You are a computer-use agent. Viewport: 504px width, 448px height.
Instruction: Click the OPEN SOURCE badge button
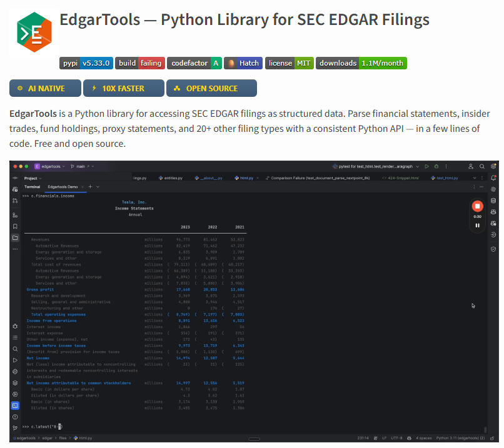211,88
